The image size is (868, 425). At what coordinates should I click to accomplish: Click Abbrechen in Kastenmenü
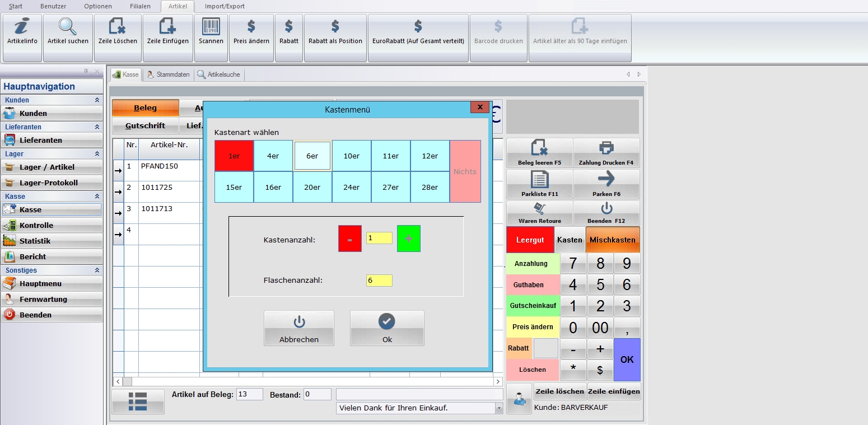point(299,328)
